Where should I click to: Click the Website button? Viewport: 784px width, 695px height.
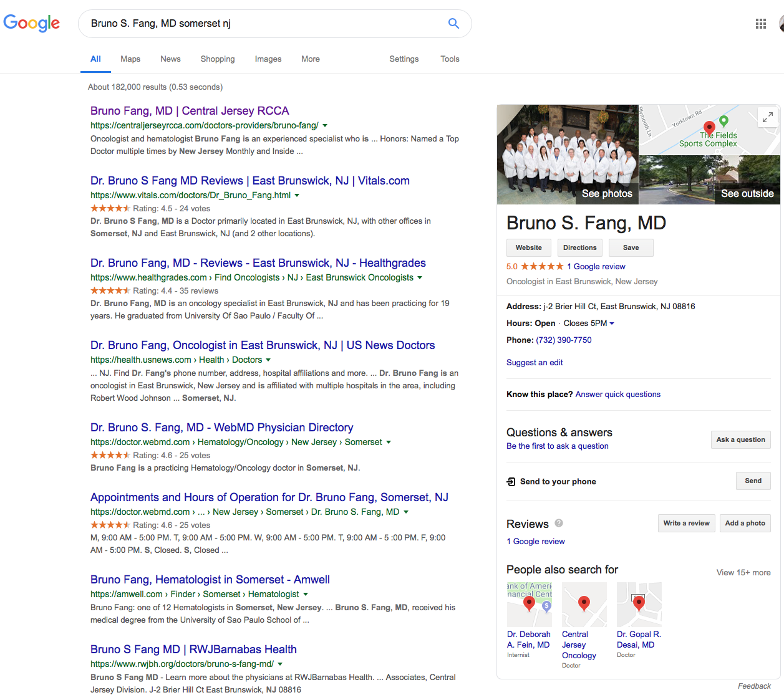(529, 247)
